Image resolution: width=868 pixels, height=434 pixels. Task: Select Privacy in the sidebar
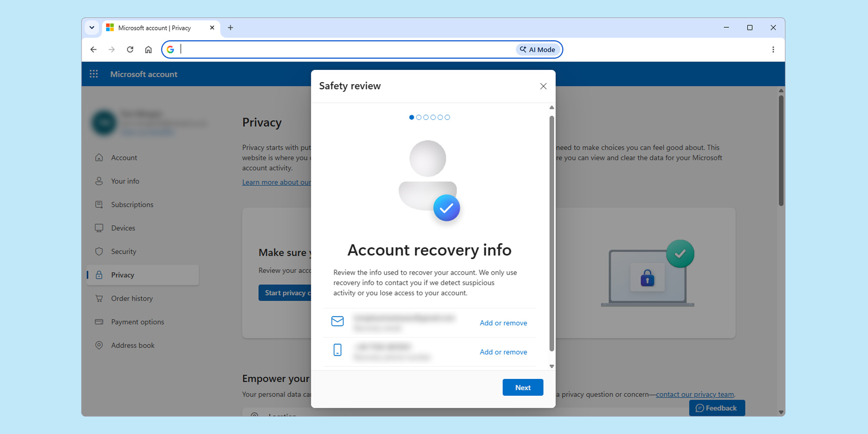(143, 275)
